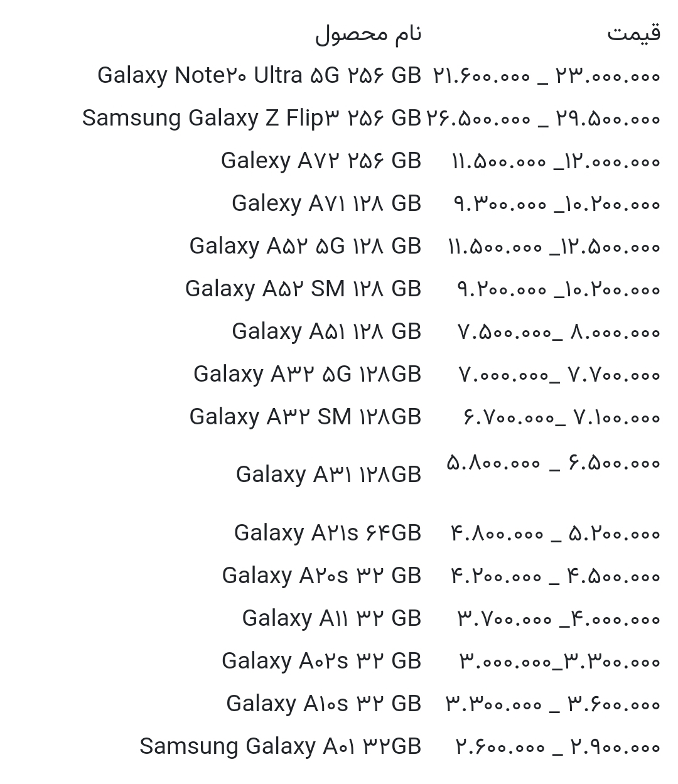
Task: Click the Samsung Galaxy A01 32GB product name
Action: point(280,746)
